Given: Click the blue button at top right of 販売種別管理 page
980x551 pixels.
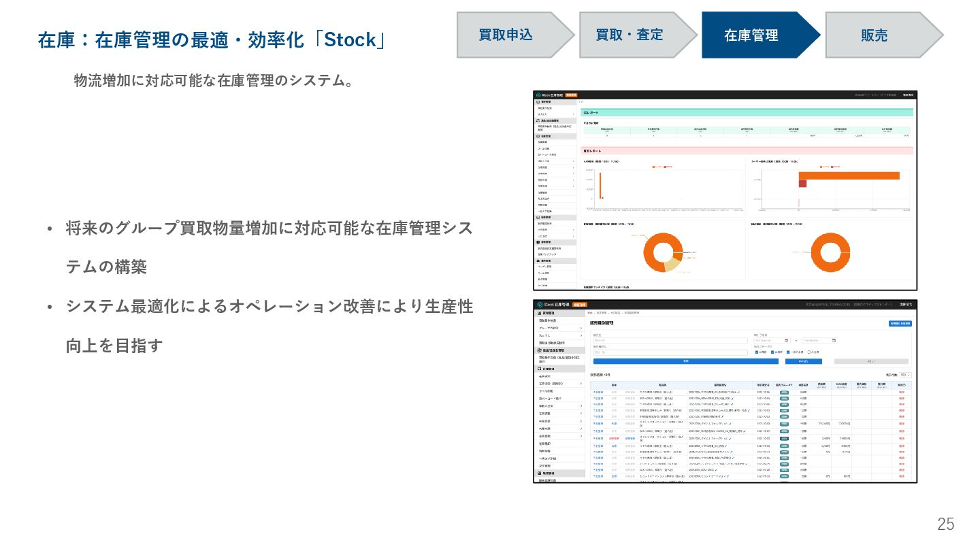Looking at the screenshot, I should (x=900, y=324).
